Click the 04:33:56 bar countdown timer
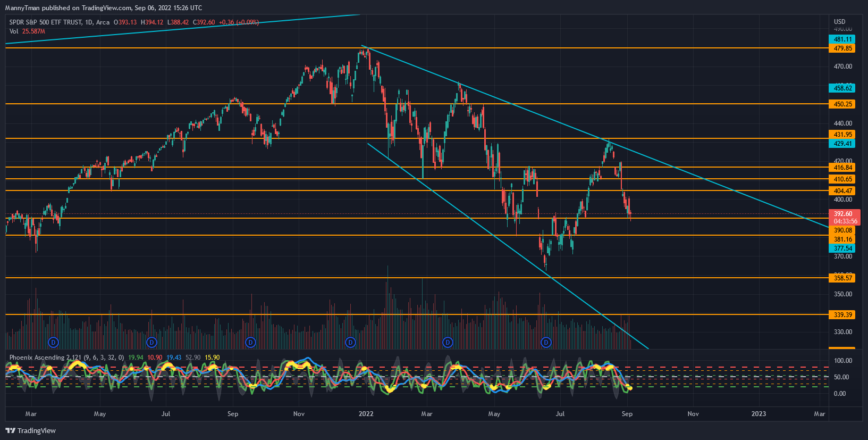 click(x=845, y=221)
